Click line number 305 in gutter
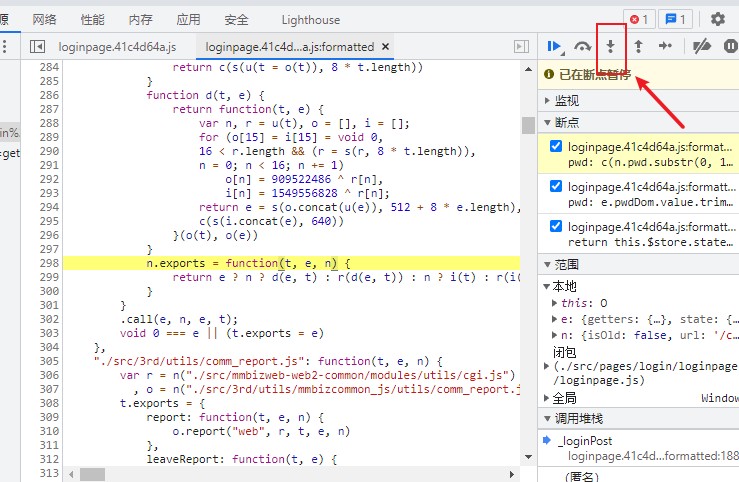 (x=49, y=361)
